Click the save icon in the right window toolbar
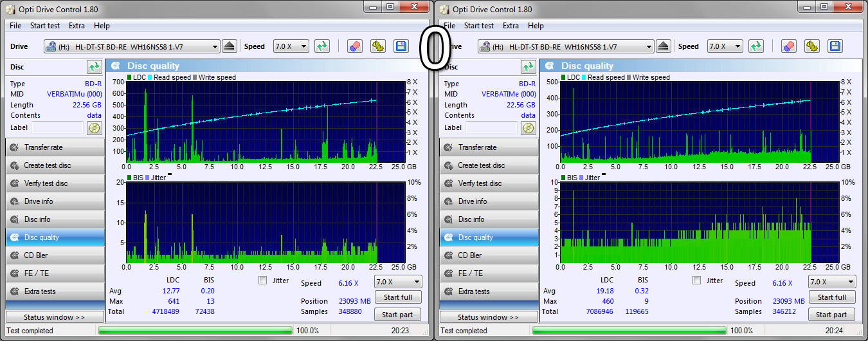This screenshot has height=341, width=868. click(x=835, y=46)
